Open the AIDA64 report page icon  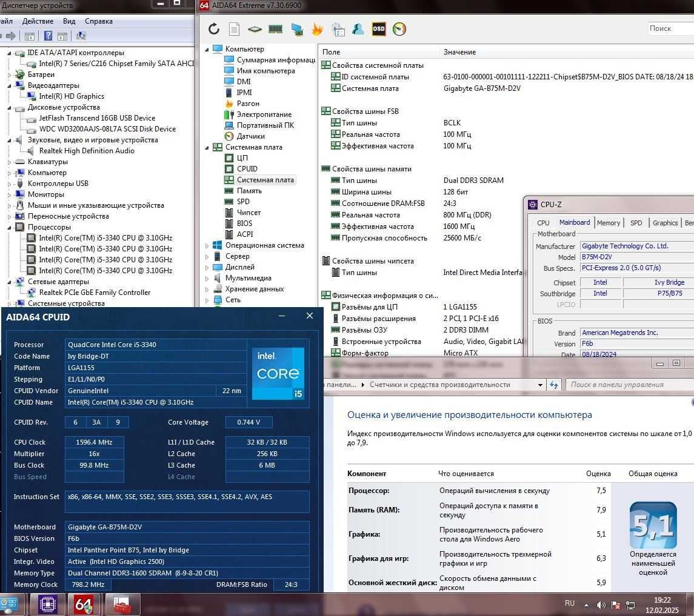tap(234, 29)
